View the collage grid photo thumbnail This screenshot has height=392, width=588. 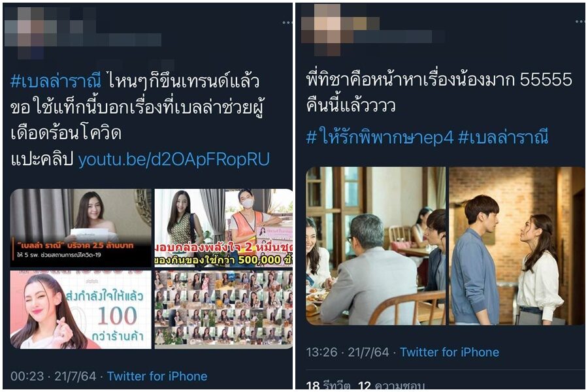(223, 310)
